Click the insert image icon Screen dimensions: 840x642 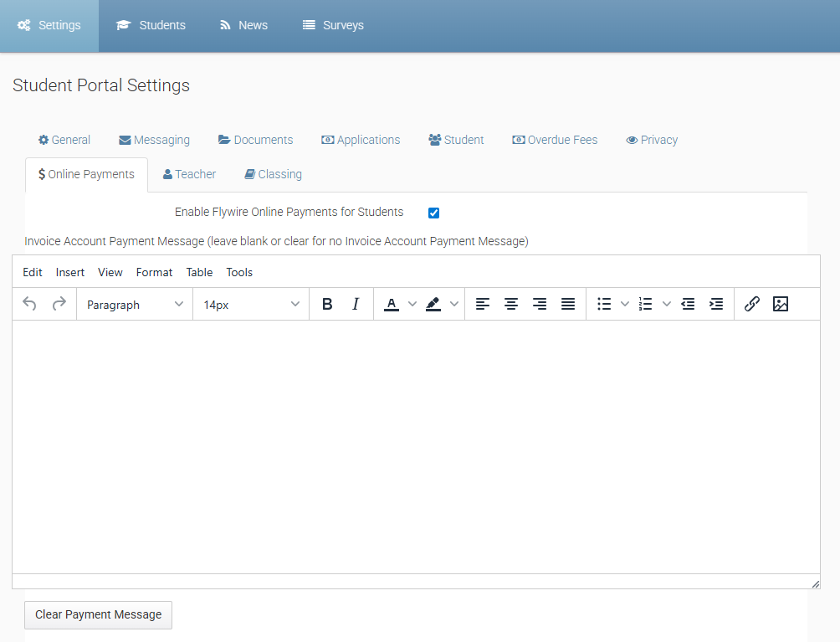pyautogui.click(x=781, y=305)
